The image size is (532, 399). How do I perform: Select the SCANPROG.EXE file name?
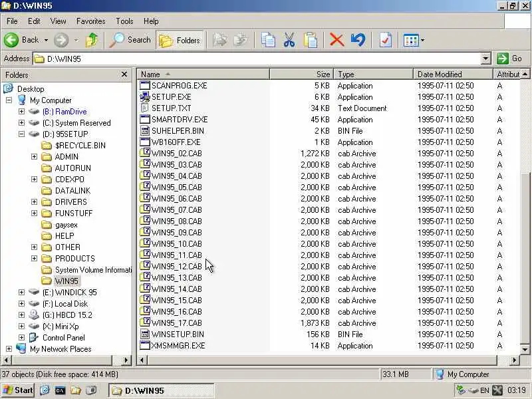point(179,86)
